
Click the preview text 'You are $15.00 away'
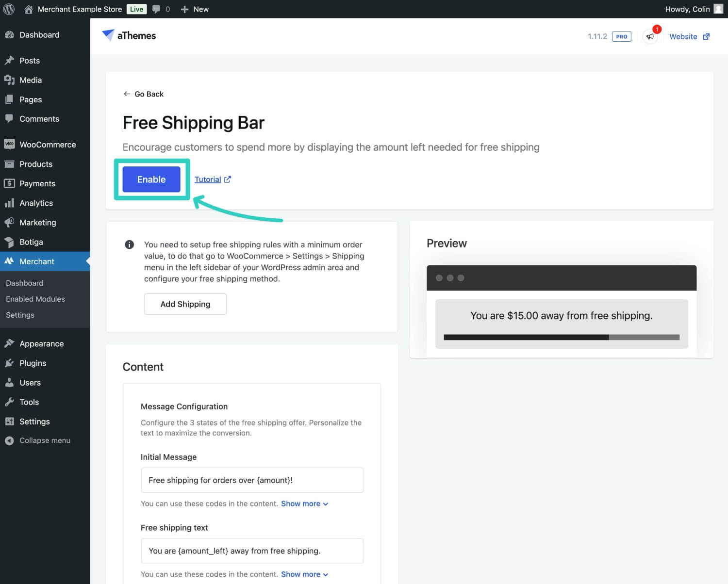click(x=562, y=316)
